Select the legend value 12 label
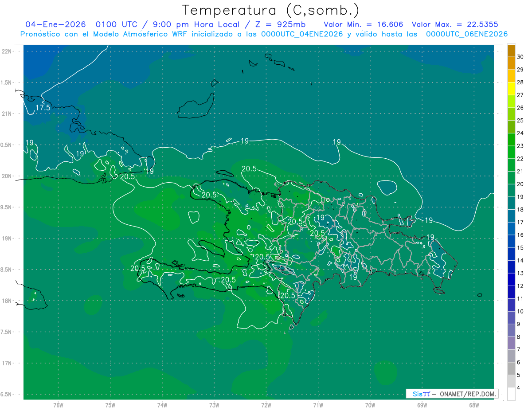Image resolution: width=532 pixels, height=411 pixels. tap(520, 286)
